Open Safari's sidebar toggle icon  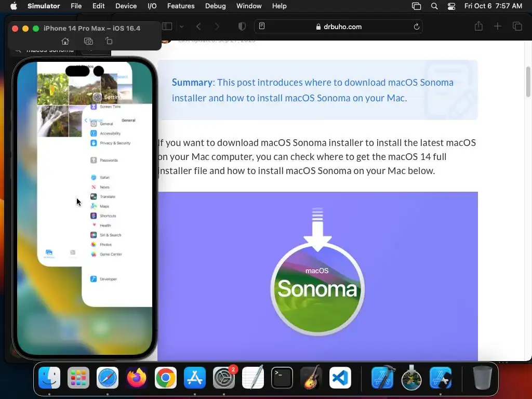[x=167, y=26]
